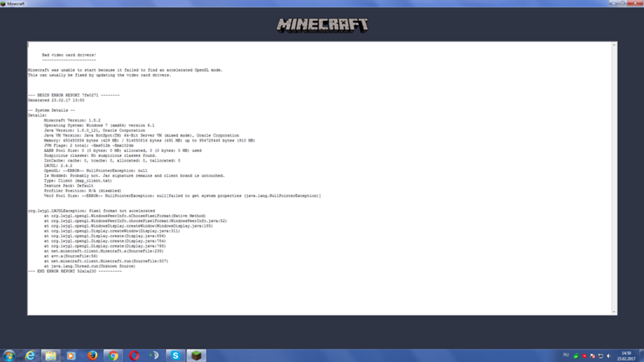The height and width of the screenshot is (362, 644).
Task: Click the Minecraft grass block taskbar button
Action: 196,356
